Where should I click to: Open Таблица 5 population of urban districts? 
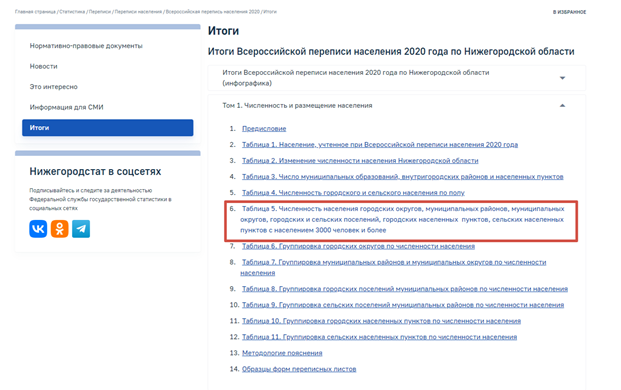tap(402, 219)
